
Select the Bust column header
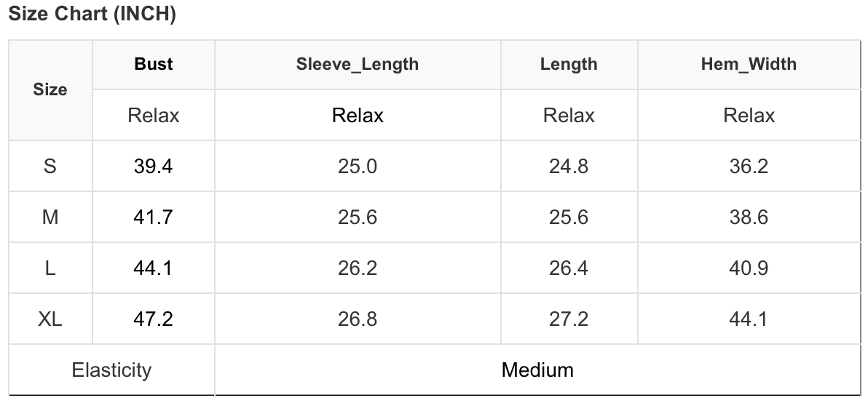click(x=154, y=64)
